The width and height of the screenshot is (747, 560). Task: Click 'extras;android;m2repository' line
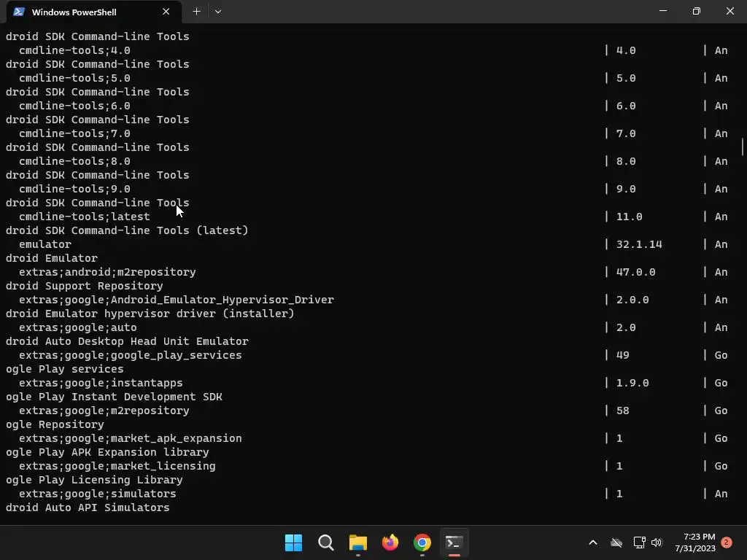coord(107,272)
